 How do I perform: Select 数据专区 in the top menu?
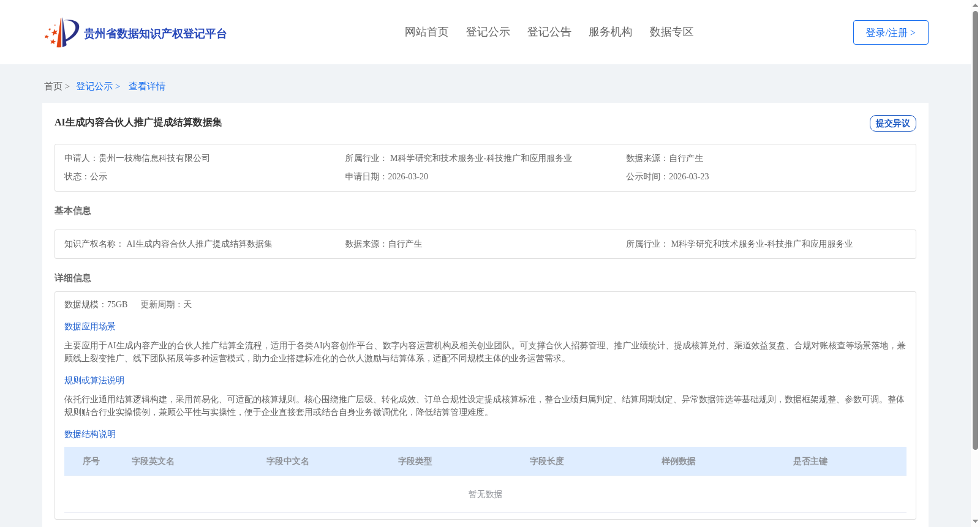671,32
